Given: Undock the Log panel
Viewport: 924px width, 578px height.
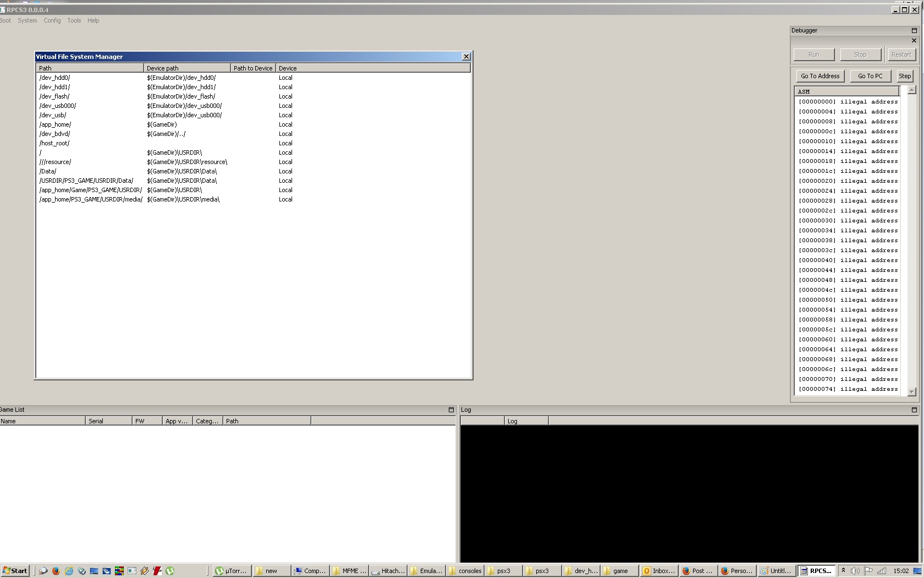Looking at the screenshot, I should click(914, 410).
